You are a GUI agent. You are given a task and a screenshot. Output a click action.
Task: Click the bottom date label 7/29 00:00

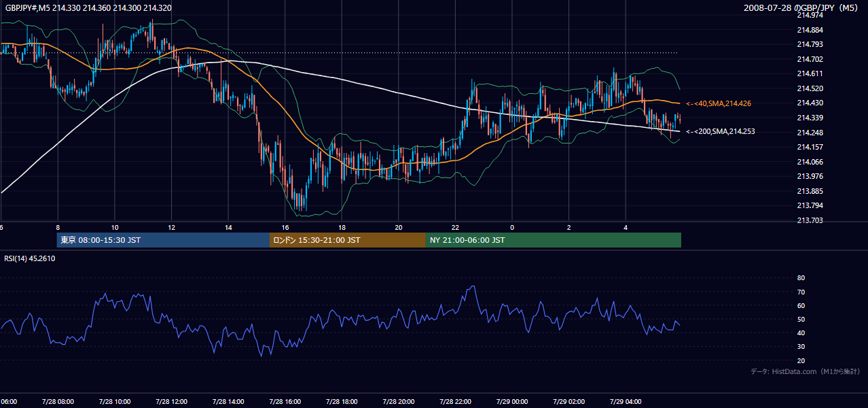click(x=512, y=402)
